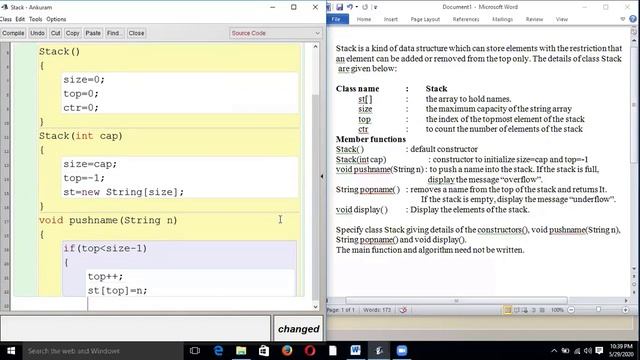Switch to the References tab in Word

click(x=466, y=19)
